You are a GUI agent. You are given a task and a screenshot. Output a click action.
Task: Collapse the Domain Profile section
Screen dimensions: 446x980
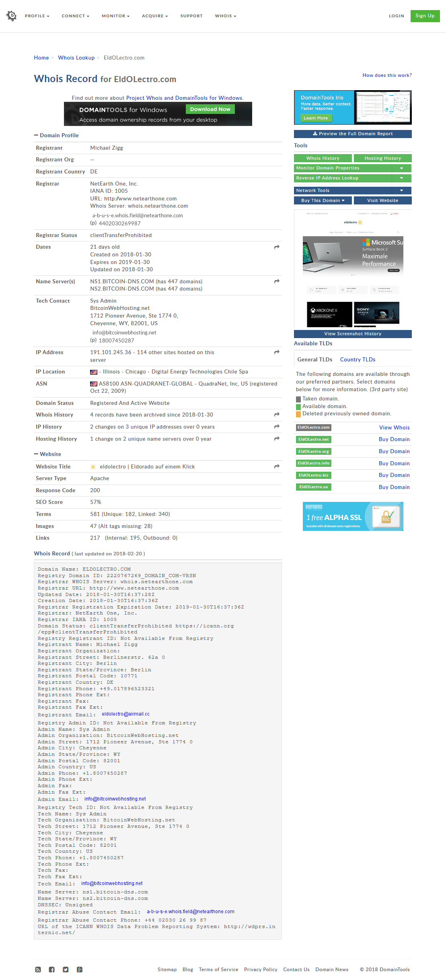tap(56, 135)
